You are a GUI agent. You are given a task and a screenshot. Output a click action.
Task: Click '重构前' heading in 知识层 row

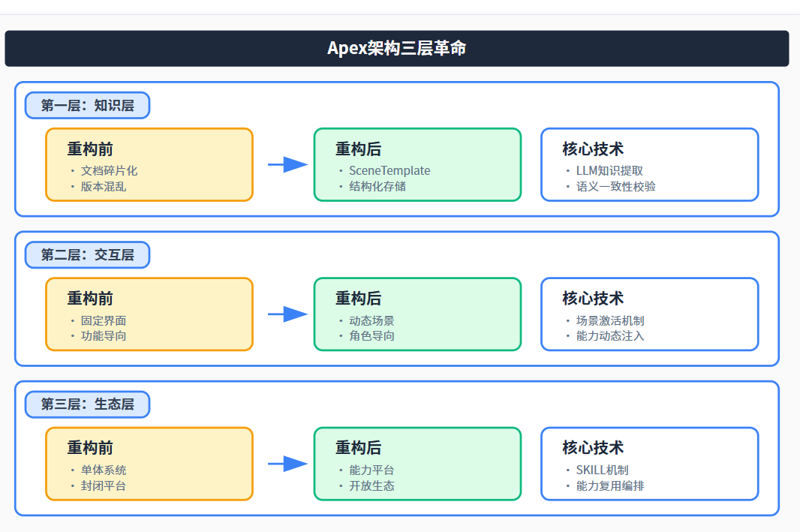click(90, 149)
